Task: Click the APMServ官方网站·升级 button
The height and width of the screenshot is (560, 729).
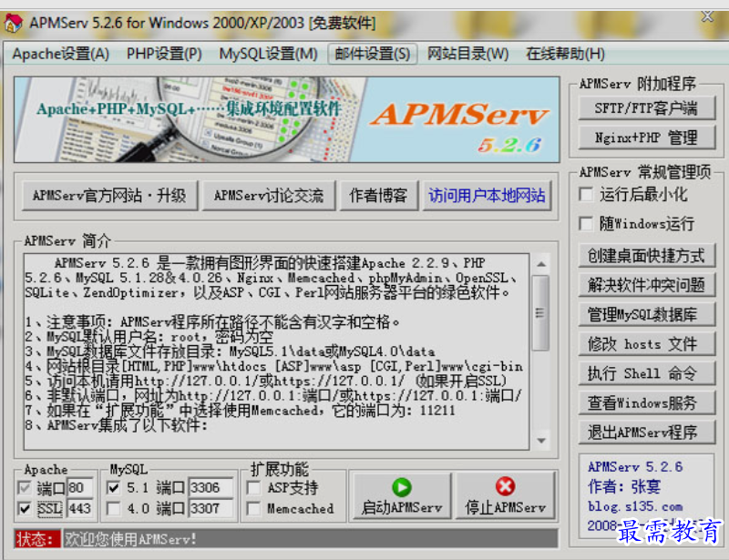Action: (x=109, y=195)
